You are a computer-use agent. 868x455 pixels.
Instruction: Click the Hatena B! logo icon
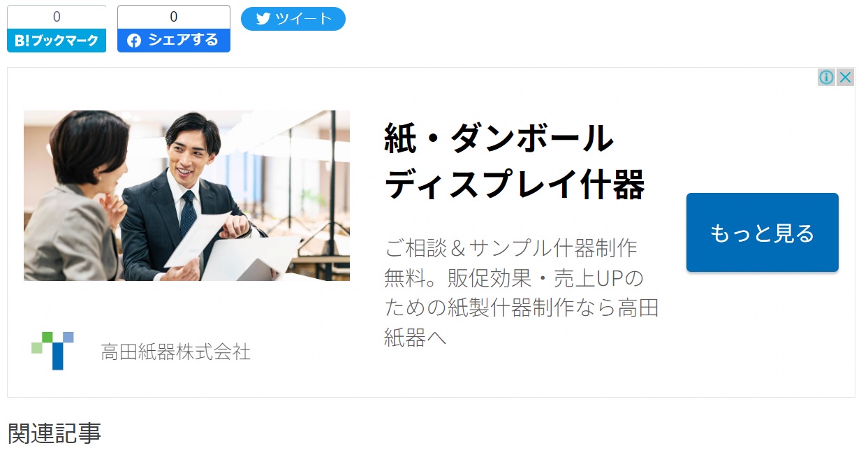[22, 41]
